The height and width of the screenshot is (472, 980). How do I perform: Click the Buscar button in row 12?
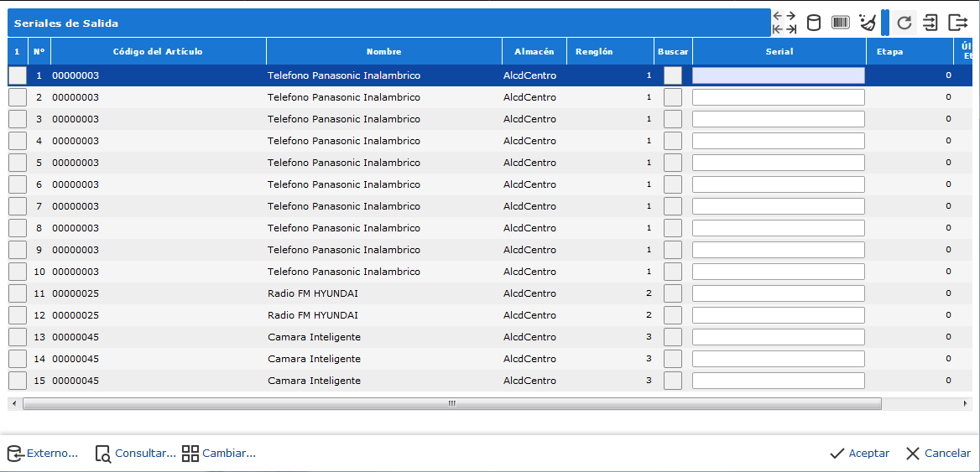pyautogui.click(x=673, y=315)
